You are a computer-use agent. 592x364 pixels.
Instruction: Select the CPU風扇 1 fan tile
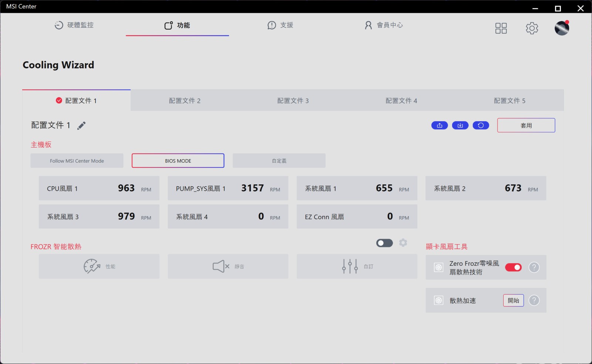point(99,188)
